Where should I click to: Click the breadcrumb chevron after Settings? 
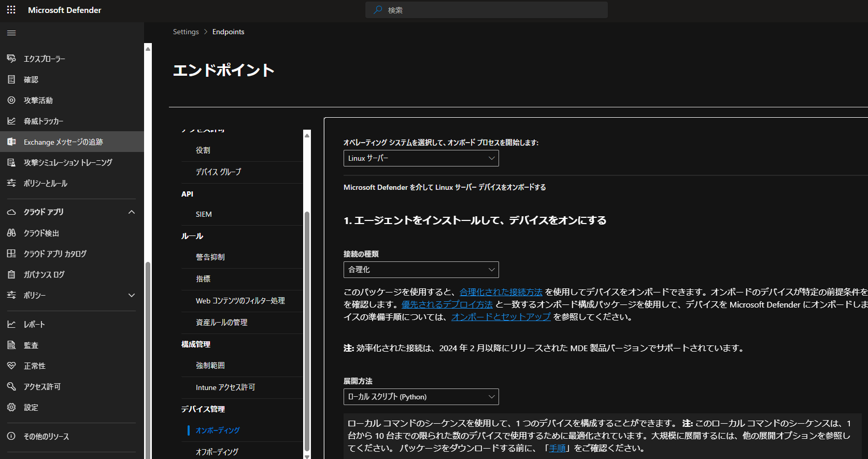pos(206,32)
